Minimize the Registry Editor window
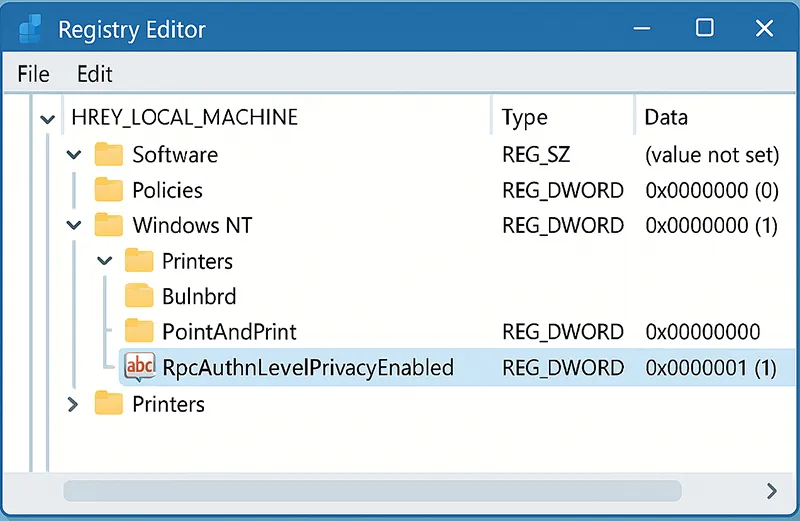The image size is (800, 521). [642, 29]
